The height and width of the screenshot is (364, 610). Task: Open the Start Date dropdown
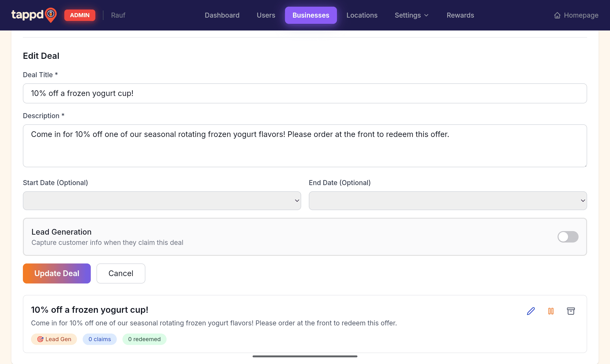click(162, 201)
